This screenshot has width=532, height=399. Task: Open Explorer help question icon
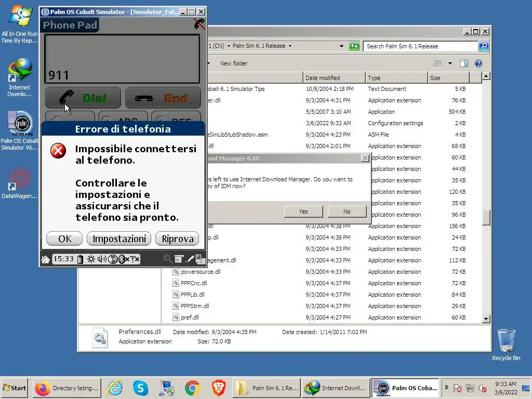coord(478,63)
